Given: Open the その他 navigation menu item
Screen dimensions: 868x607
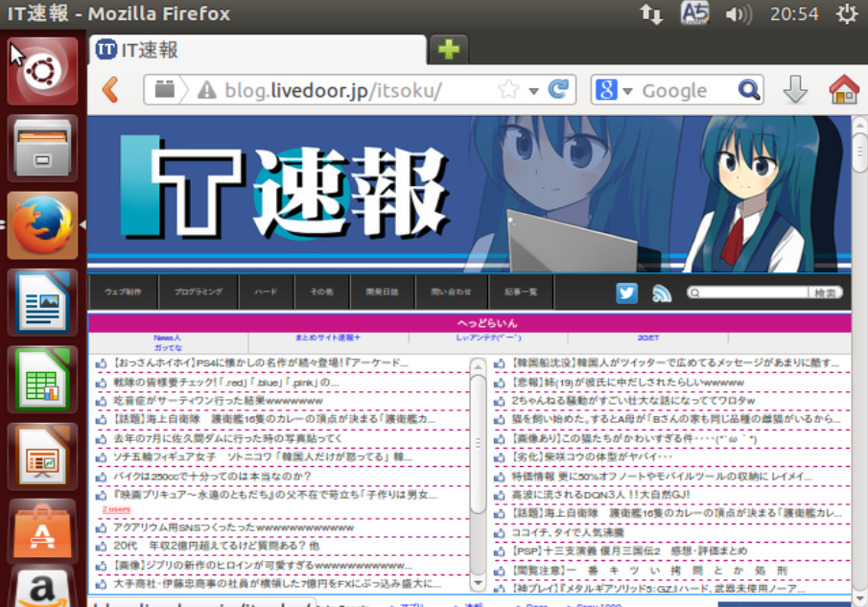Looking at the screenshot, I should coord(321,292).
